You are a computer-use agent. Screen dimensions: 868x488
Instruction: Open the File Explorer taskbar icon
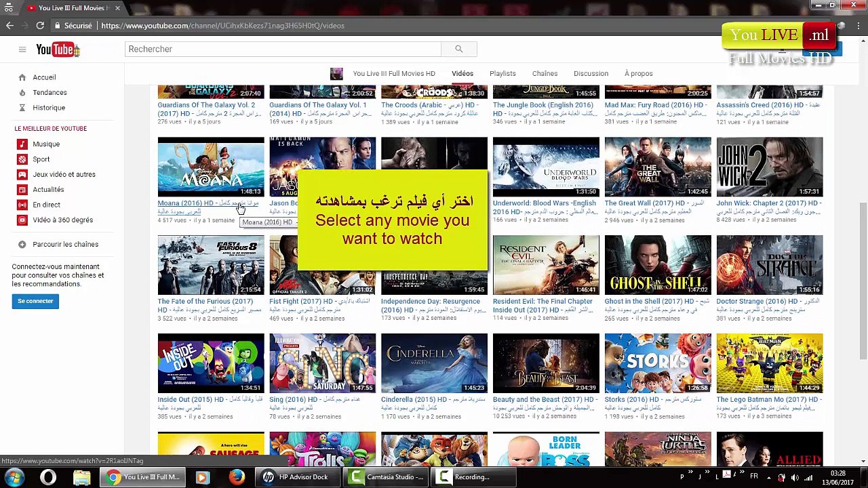(81, 477)
